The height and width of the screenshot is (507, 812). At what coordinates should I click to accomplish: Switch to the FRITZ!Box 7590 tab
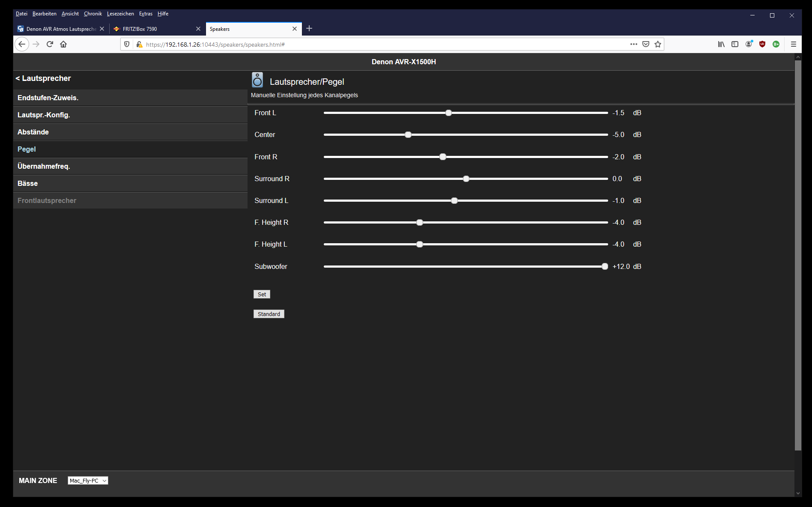(157, 29)
